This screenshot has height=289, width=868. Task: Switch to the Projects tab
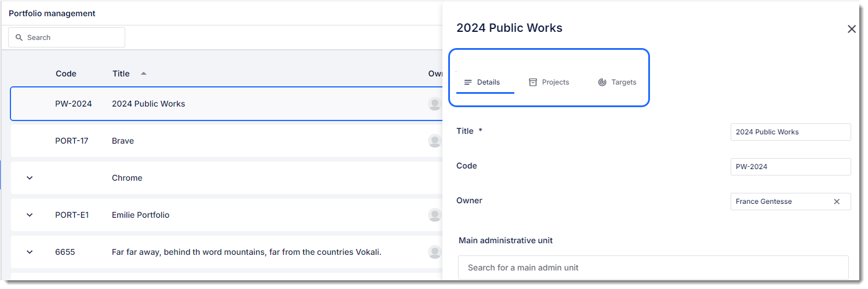click(549, 82)
